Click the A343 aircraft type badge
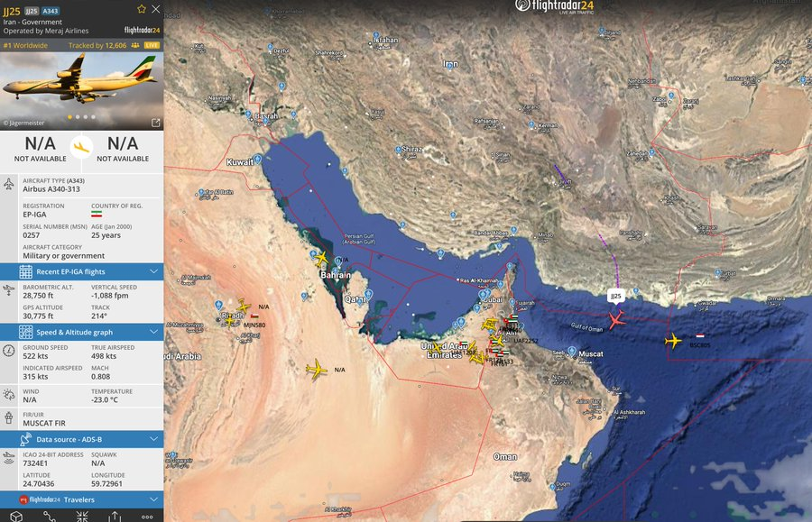This screenshot has width=812, height=522. point(51,11)
